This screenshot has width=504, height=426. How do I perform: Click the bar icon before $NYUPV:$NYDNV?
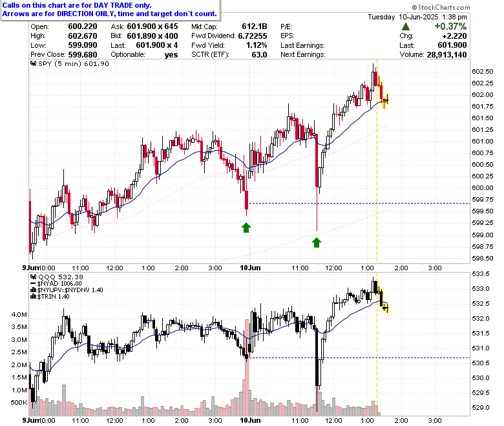tap(33, 290)
